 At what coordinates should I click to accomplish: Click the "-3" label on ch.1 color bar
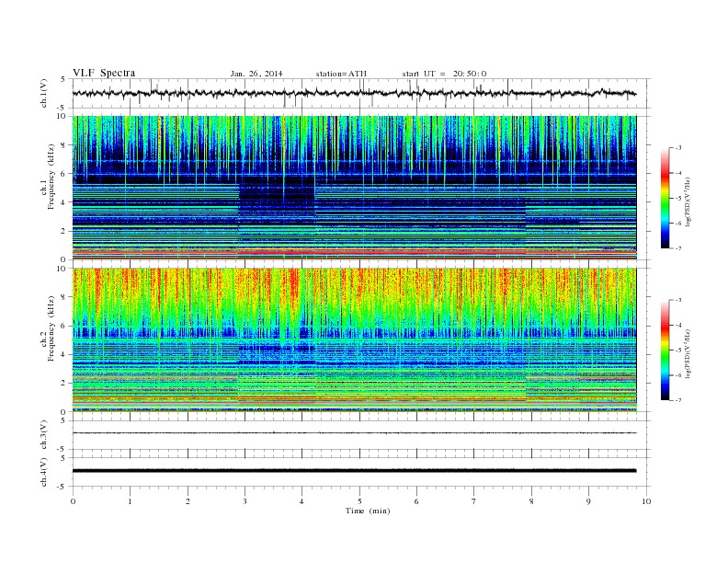678,147
